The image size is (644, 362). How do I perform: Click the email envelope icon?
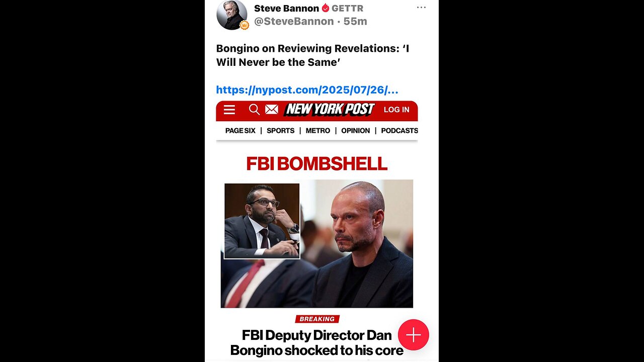(x=272, y=109)
